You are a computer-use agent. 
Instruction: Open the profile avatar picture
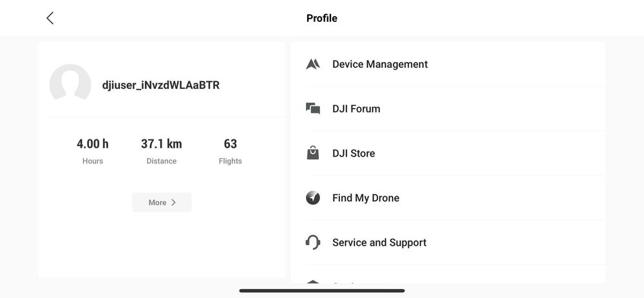click(70, 83)
